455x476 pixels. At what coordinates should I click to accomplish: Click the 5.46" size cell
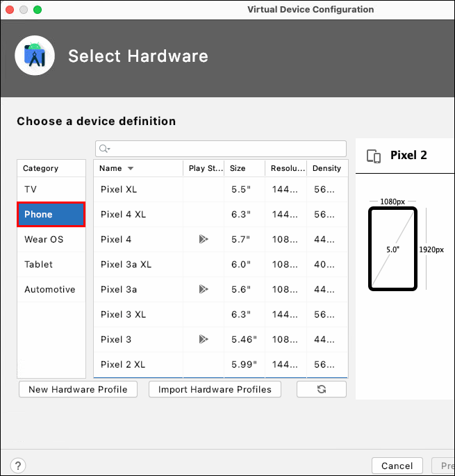244,339
